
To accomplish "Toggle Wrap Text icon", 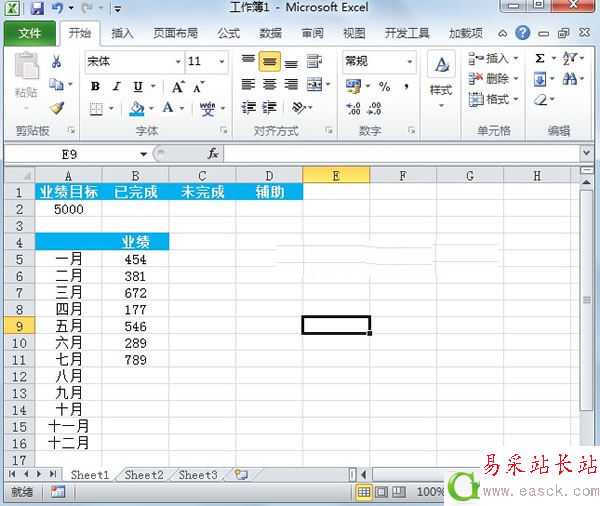I will [x=315, y=61].
